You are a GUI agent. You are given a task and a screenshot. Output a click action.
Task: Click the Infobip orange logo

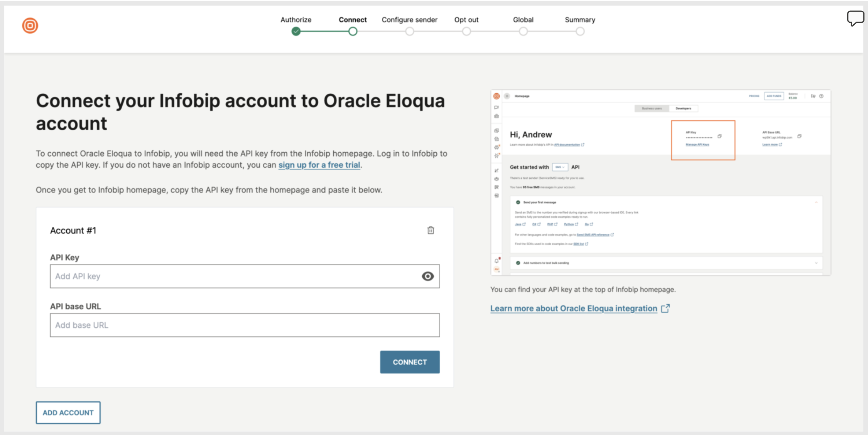[30, 26]
